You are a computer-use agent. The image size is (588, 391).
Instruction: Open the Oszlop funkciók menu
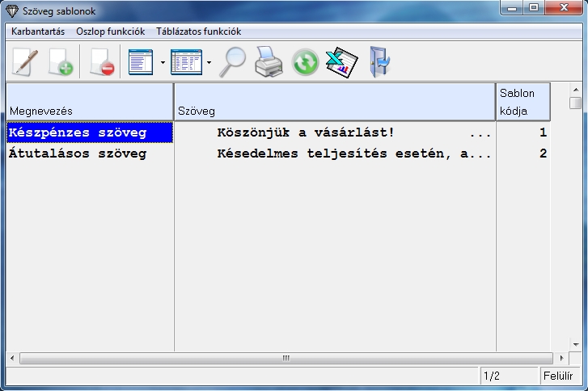110,32
